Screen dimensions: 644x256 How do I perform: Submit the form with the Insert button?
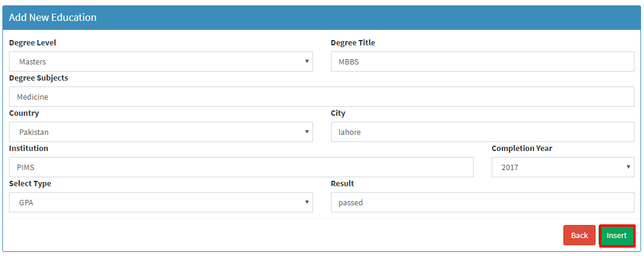tap(617, 236)
